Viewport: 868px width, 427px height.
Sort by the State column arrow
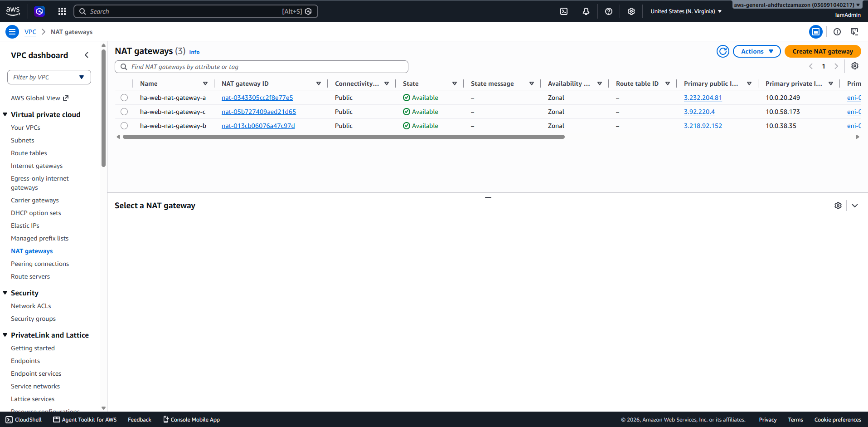coord(455,83)
